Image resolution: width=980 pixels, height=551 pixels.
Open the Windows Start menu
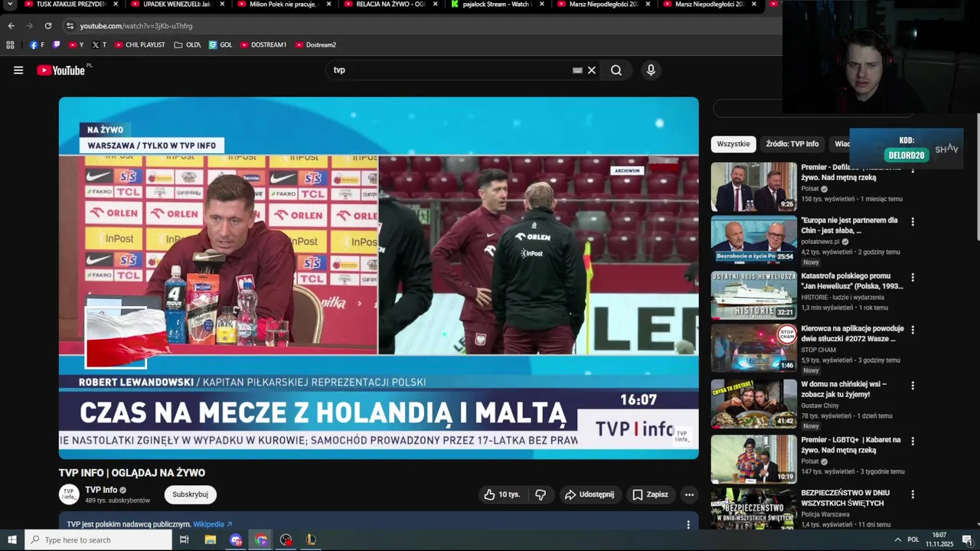pyautogui.click(x=11, y=540)
